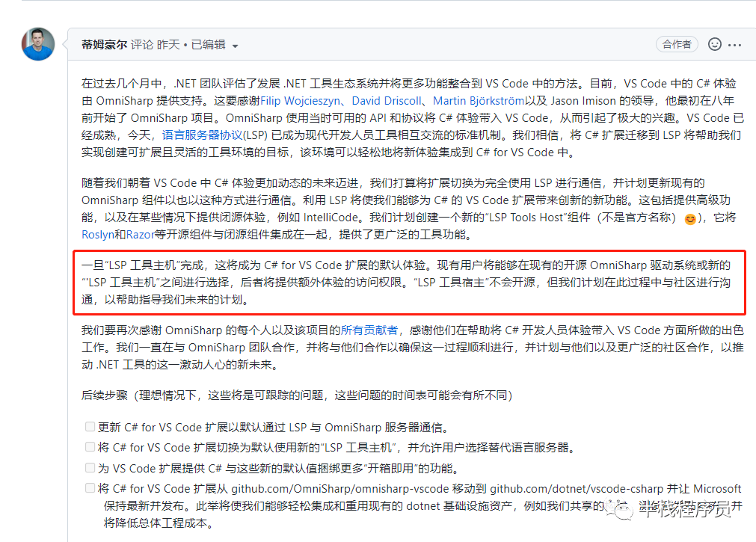The width and height of the screenshot is (756, 542).
Task: Check the 切换为默认使用新的 LSP 工具主机 task
Action: point(90,447)
